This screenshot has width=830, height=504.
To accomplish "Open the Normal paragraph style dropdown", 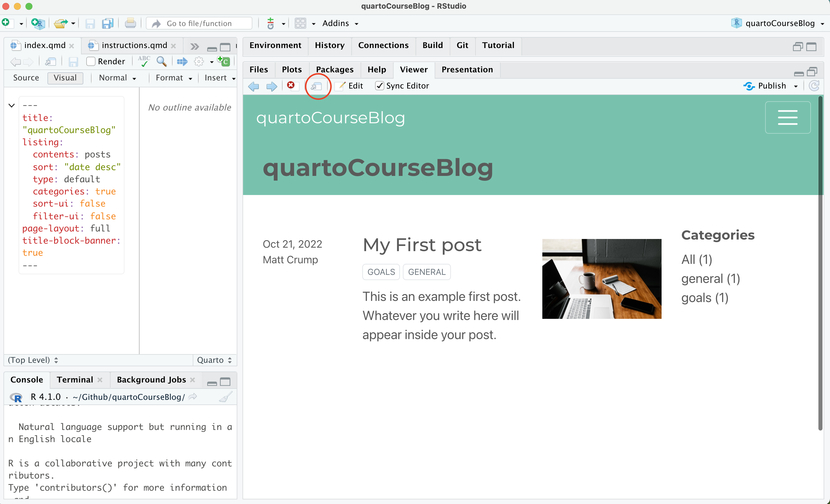I will (117, 78).
